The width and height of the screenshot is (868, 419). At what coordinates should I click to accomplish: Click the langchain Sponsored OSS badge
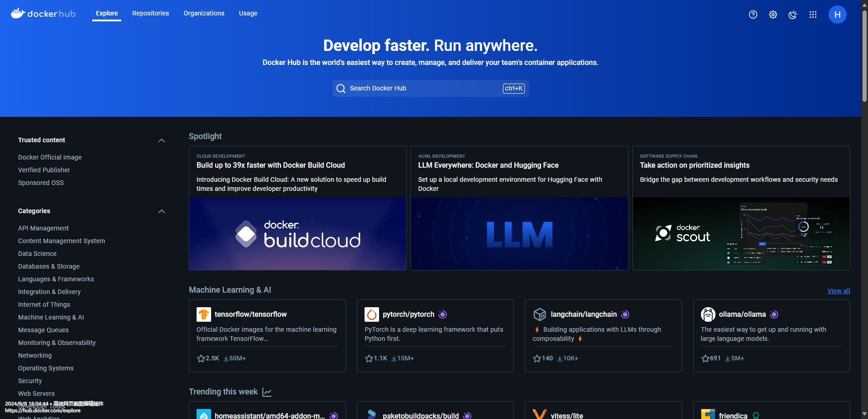pyautogui.click(x=625, y=314)
